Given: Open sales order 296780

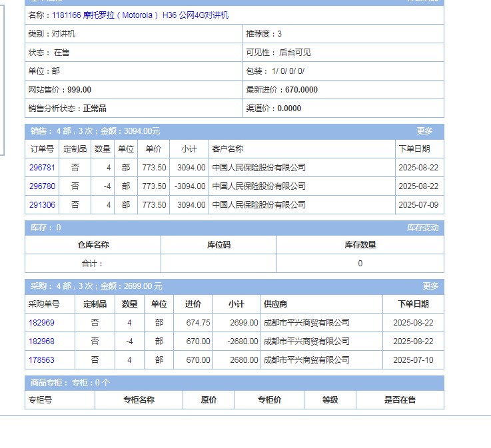Looking at the screenshot, I should coord(42,186).
